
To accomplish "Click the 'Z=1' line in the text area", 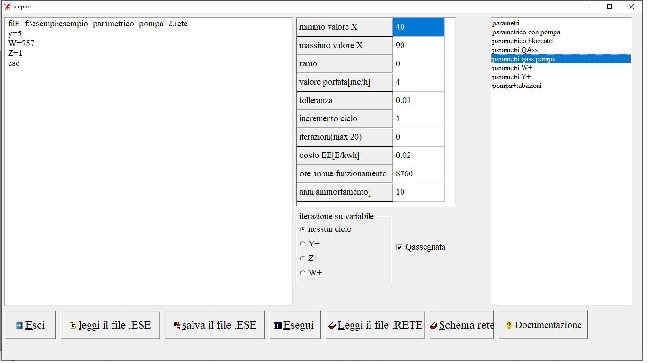I will pyautogui.click(x=15, y=53).
